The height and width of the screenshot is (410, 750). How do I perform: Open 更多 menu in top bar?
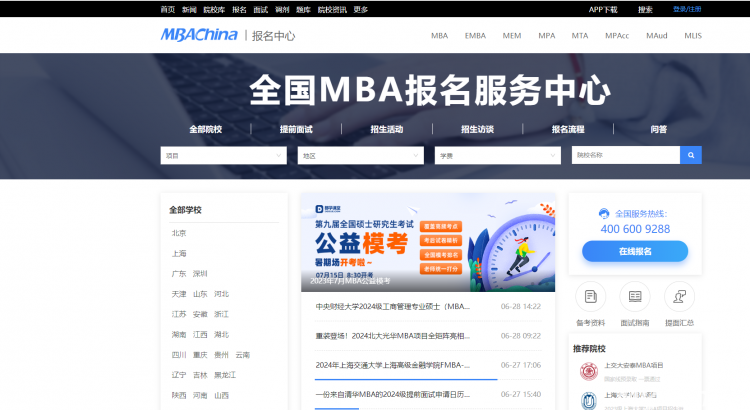coord(361,10)
